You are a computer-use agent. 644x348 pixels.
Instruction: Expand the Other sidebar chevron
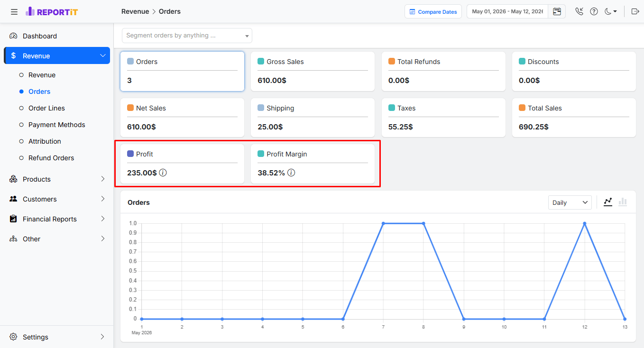point(103,239)
